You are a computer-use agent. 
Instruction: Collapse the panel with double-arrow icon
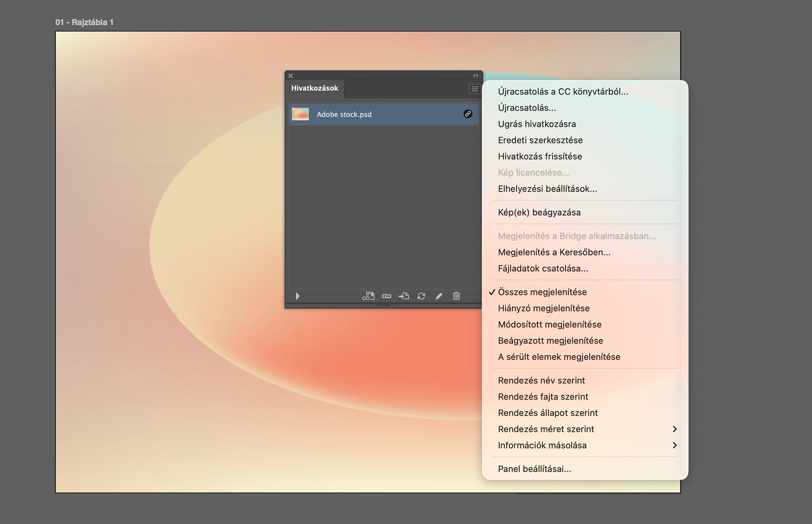click(475, 75)
